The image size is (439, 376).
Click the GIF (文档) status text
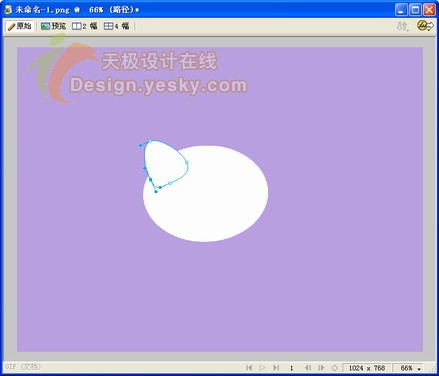(x=23, y=367)
